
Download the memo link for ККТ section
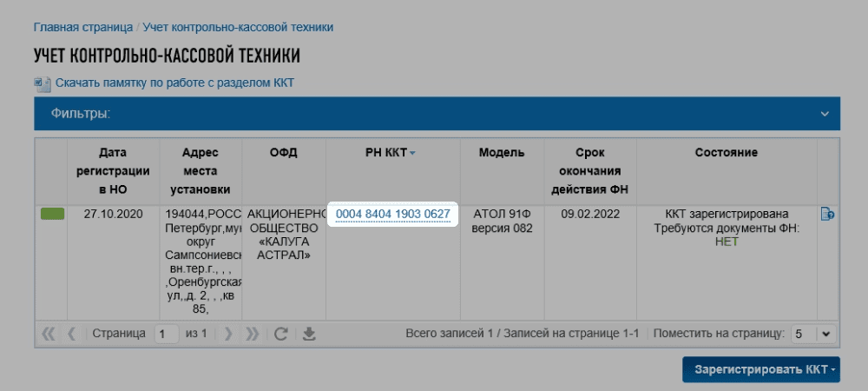pyautogui.click(x=174, y=83)
